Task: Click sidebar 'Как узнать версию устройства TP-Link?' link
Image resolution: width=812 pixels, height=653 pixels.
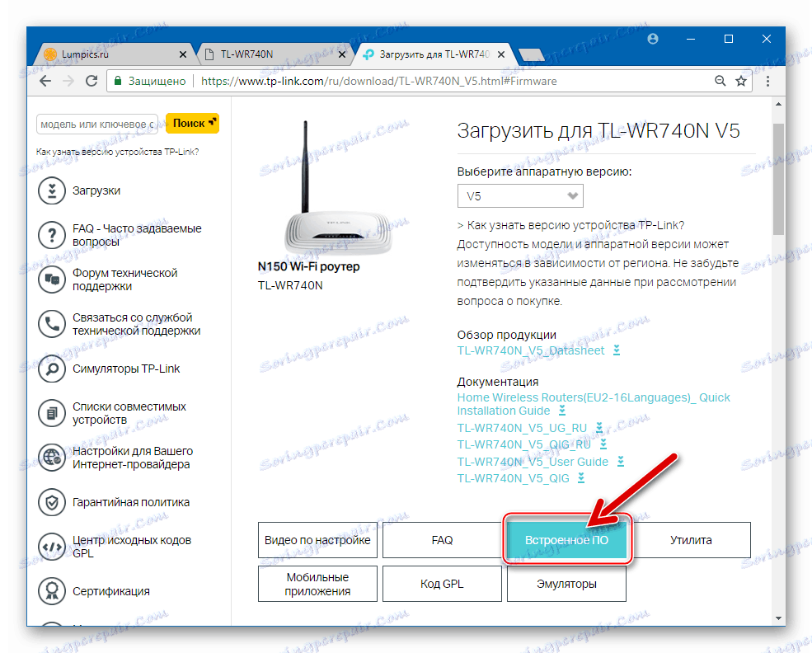Action: pos(118,152)
